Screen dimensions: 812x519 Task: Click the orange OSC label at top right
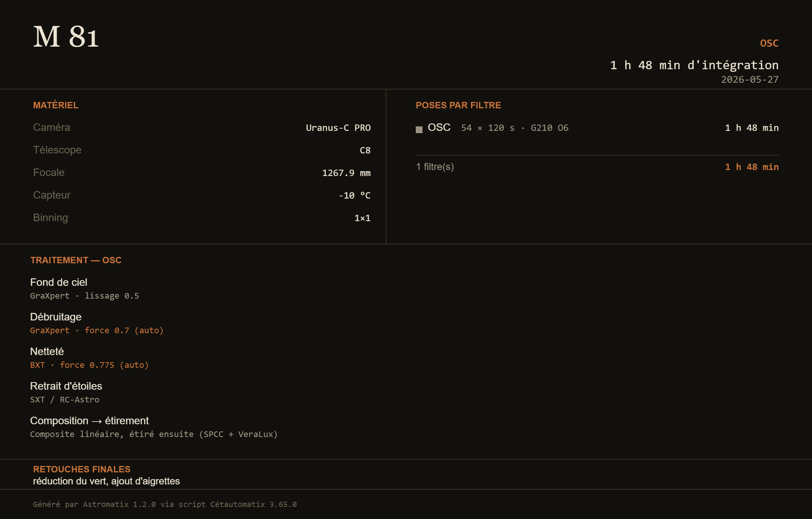pyautogui.click(x=769, y=43)
